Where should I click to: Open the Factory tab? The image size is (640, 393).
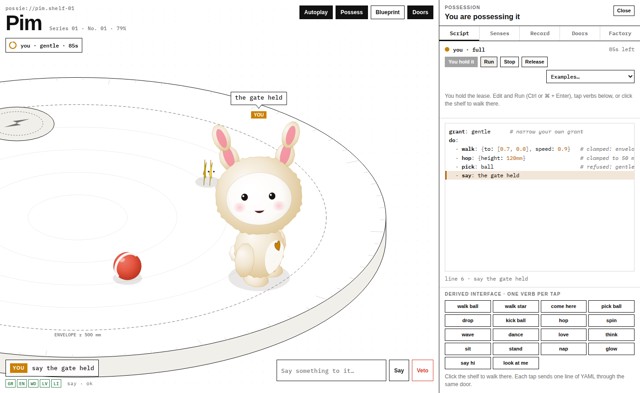pos(620,33)
